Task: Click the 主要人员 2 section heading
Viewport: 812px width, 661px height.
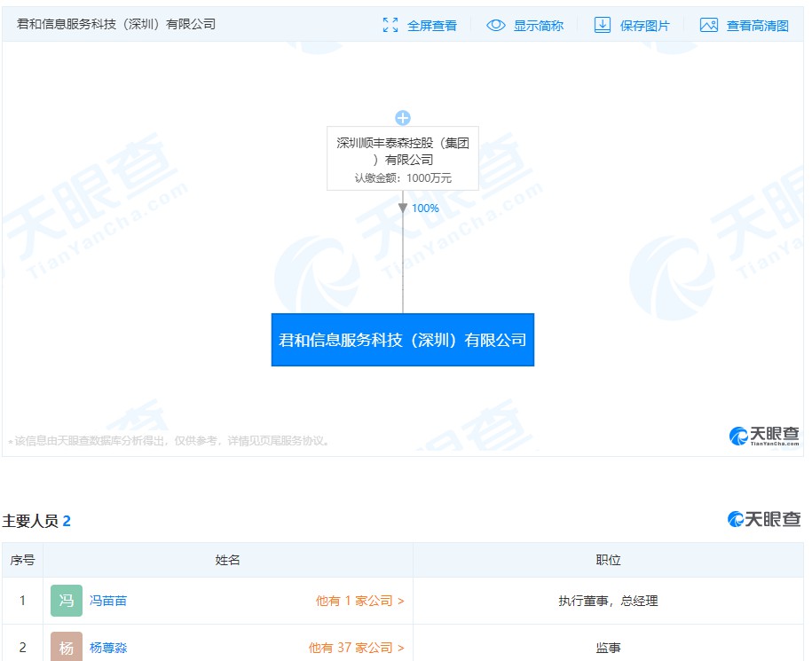Action: click(36, 521)
